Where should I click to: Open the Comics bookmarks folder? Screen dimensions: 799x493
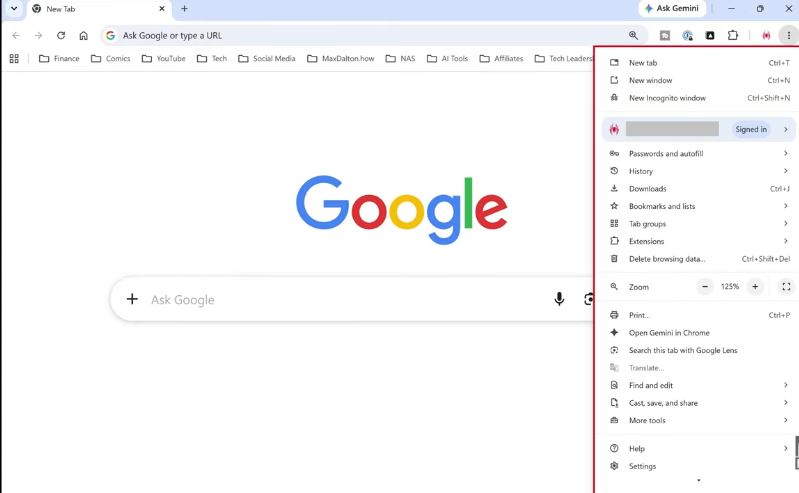tap(111, 59)
